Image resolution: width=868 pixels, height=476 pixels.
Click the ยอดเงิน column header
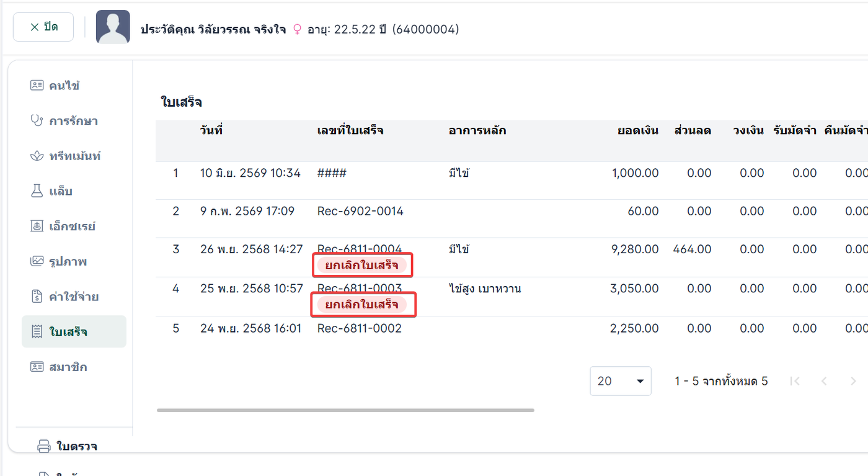[638, 130]
